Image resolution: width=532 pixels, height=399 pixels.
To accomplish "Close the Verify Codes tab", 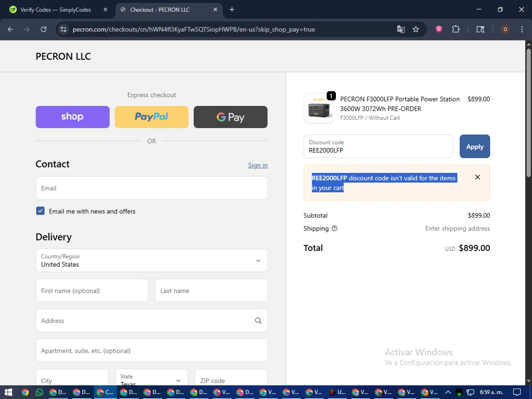I will pos(105,10).
